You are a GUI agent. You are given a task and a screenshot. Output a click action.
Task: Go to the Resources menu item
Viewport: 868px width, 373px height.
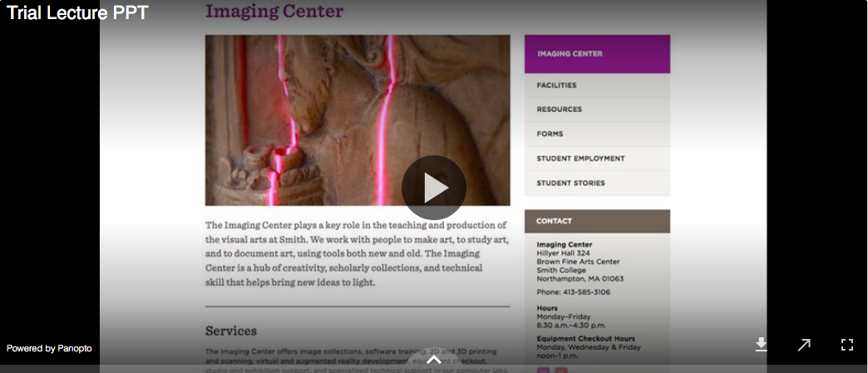[597, 110]
